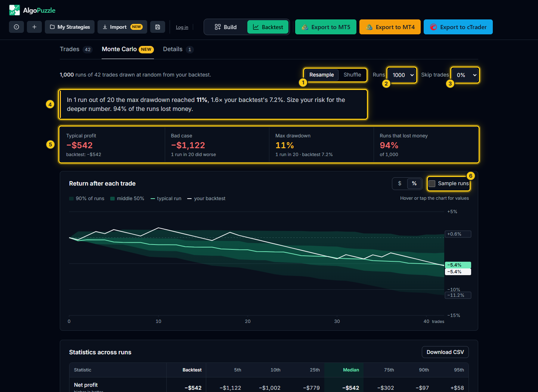538x392 pixels.
Task: Choose Shuffle simulation method
Action: click(x=352, y=75)
